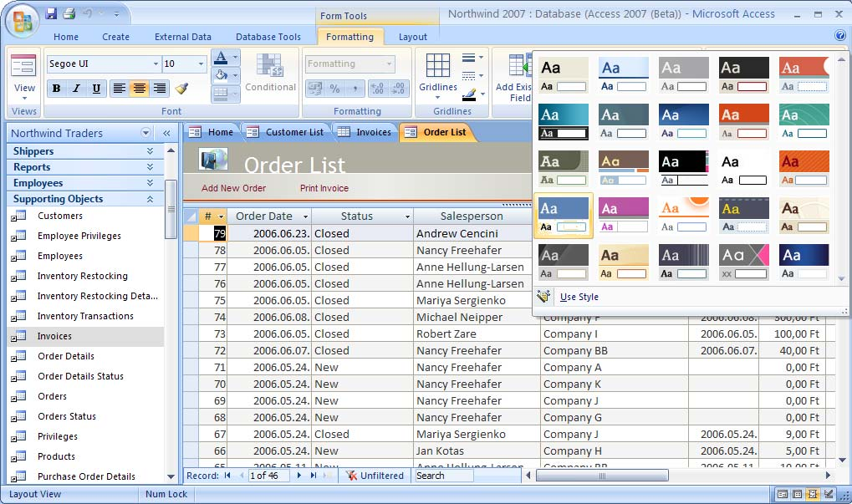Open the Database Tools ribbon tab

coord(268,37)
